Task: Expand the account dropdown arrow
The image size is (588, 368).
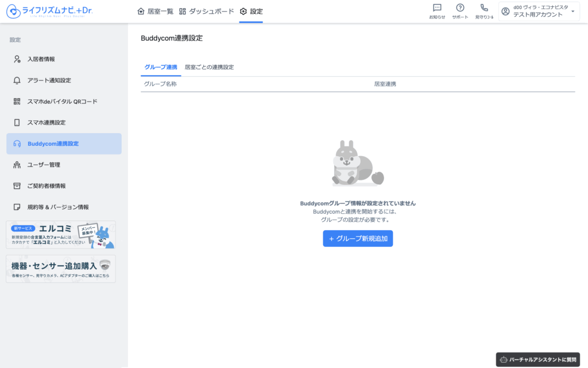Action: pos(572,11)
